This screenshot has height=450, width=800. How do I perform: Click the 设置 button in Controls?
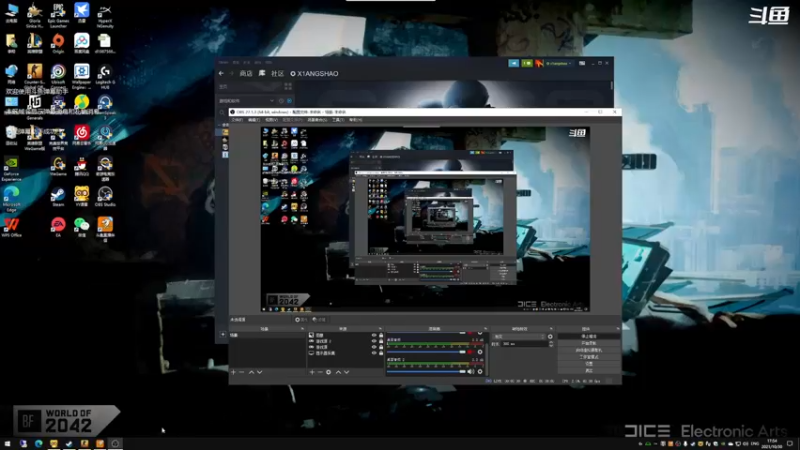point(589,364)
